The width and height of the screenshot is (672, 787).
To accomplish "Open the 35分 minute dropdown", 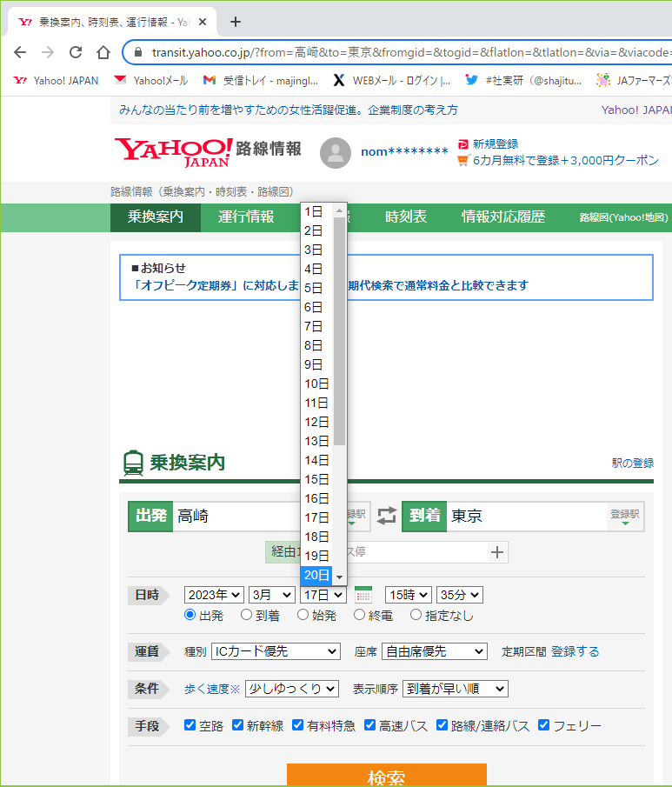I will pyautogui.click(x=460, y=595).
